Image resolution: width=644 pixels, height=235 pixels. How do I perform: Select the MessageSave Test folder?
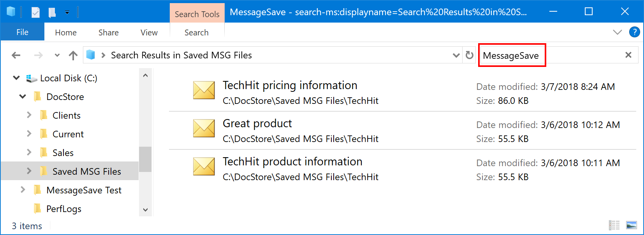(x=84, y=190)
